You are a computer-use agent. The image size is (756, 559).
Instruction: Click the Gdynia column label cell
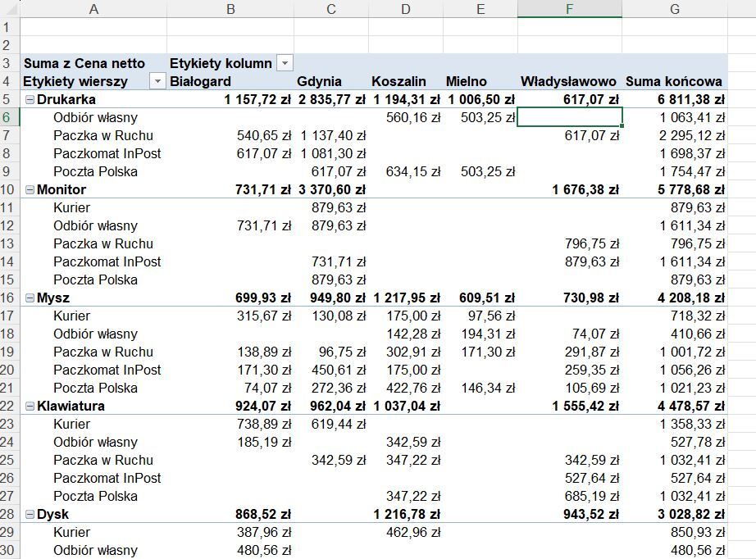point(330,82)
